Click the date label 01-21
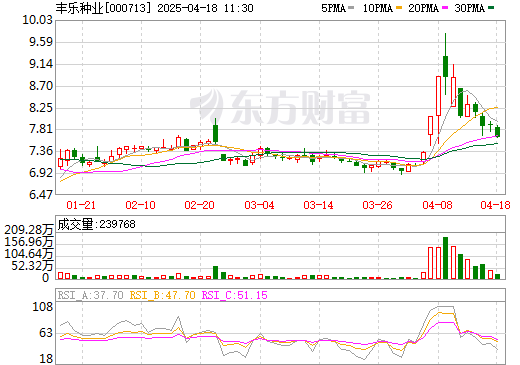 coord(81,205)
